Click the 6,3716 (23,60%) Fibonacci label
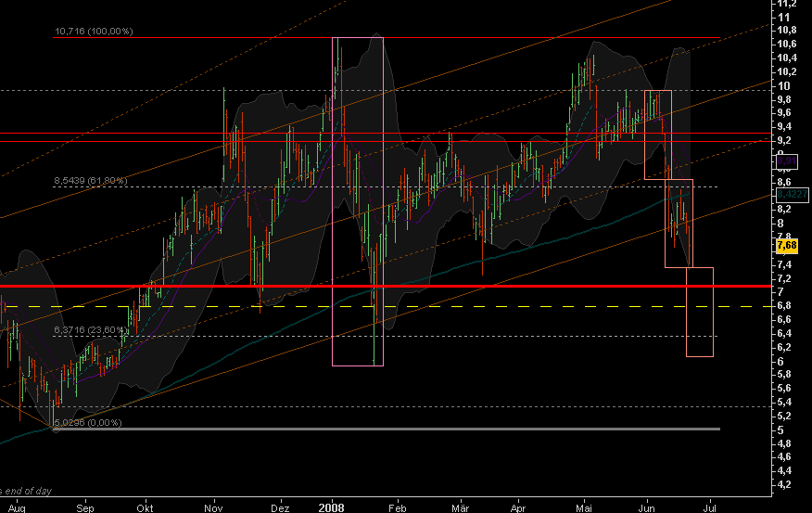Viewport: 812px width, 513px height. coord(91,330)
